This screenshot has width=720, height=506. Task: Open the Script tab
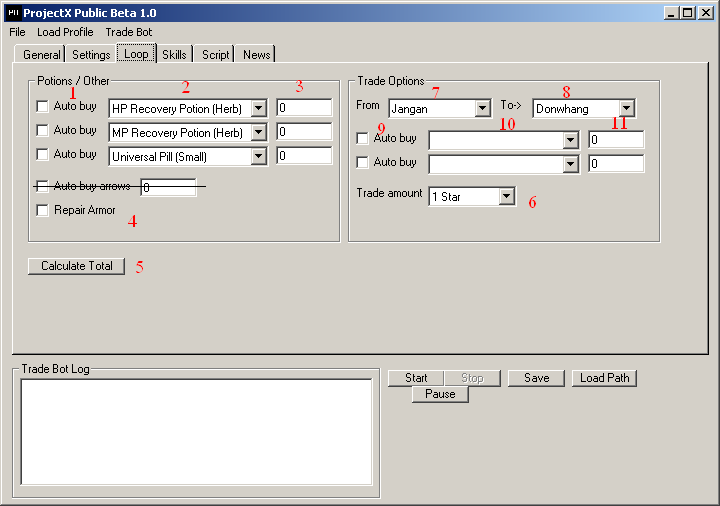point(215,55)
